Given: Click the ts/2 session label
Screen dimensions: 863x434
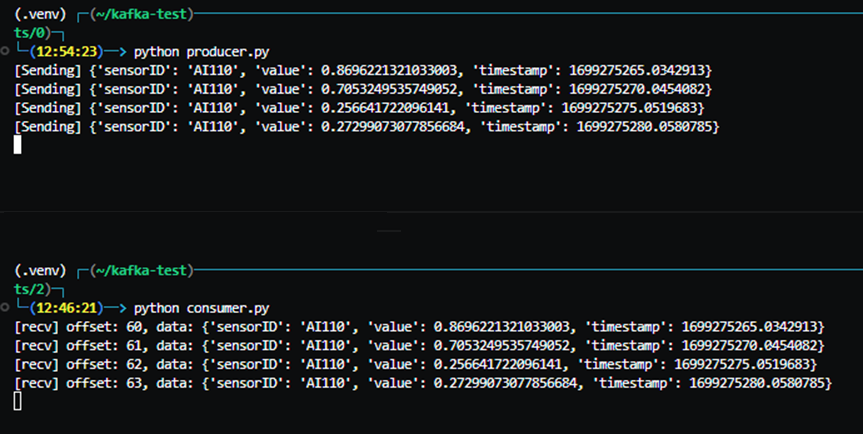Looking at the screenshot, I should tap(29, 289).
